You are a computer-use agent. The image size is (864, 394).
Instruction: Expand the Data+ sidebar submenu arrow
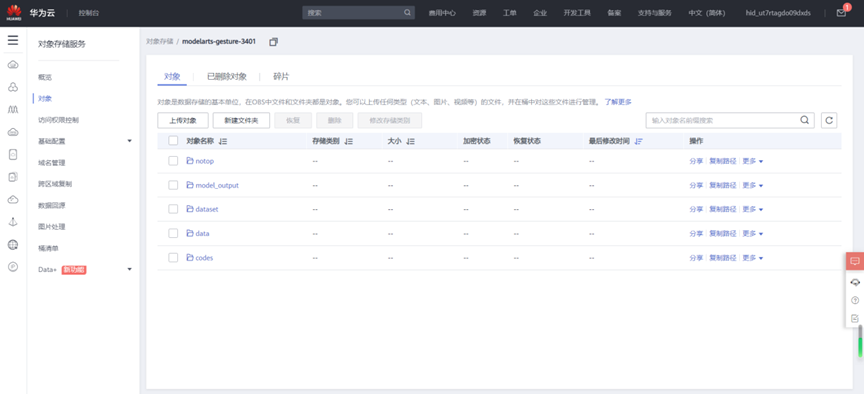pos(129,269)
